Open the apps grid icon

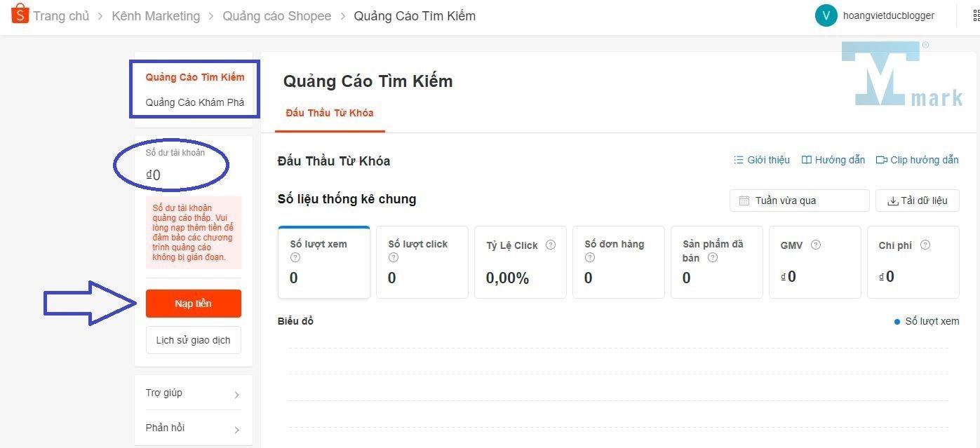click(975, 15)
